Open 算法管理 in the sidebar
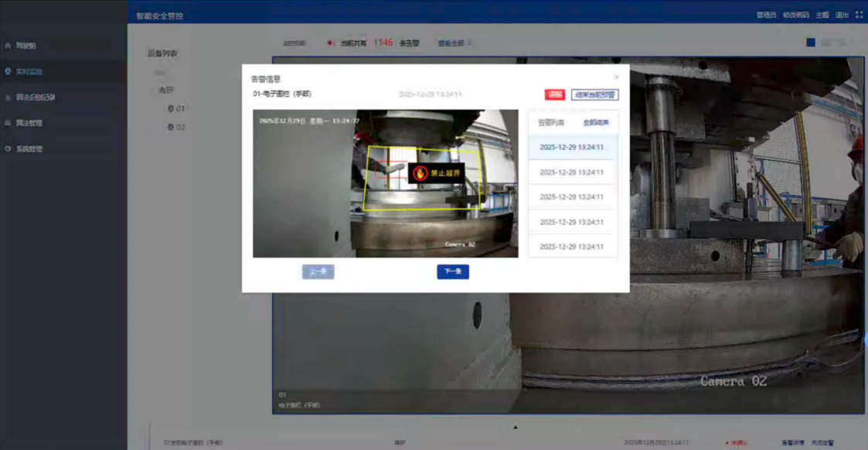The image size is (868, 450). point(29,123)
